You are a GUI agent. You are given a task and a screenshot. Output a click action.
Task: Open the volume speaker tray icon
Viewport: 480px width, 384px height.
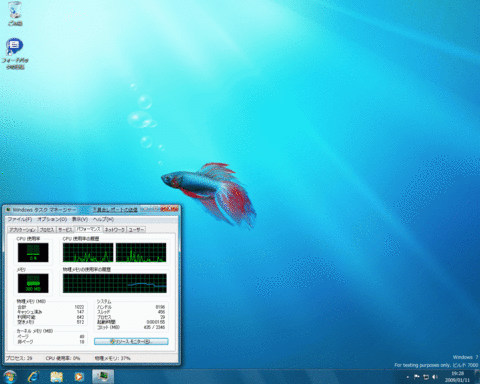(x=435, y=377)
